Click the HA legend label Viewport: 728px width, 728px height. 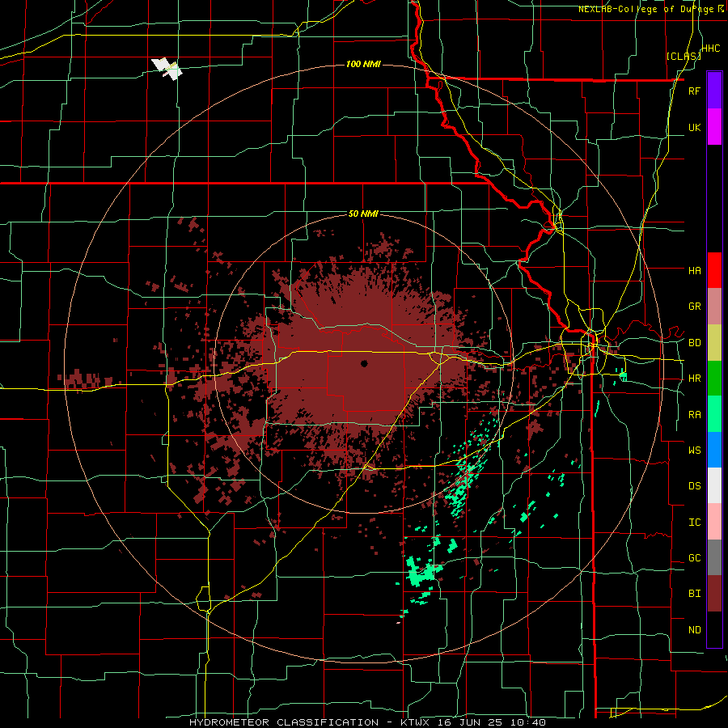click(x=694, y=271)
